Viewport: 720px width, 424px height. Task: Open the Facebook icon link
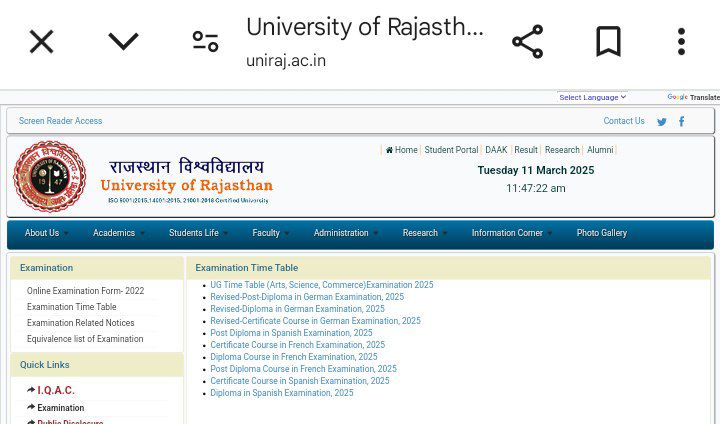[x=682, y=122]
